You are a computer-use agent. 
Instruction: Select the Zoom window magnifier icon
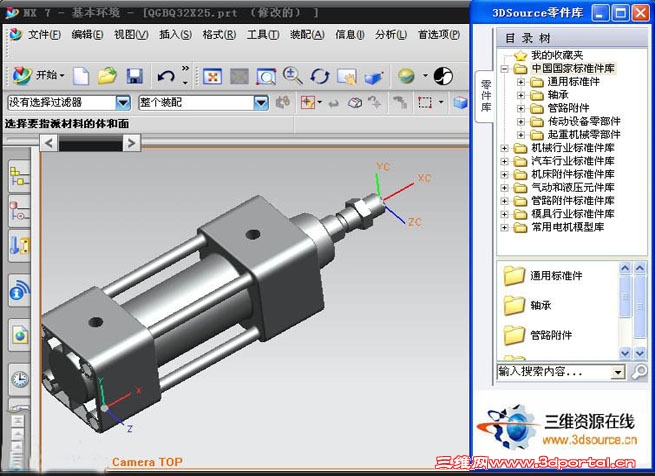coord(266,76)
